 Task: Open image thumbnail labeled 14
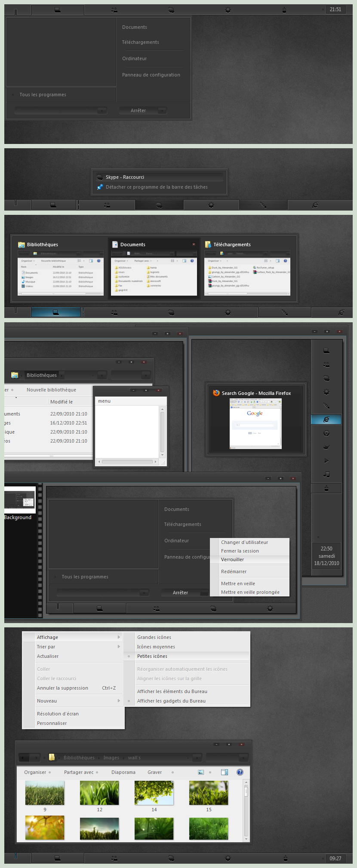coord(154,793)
